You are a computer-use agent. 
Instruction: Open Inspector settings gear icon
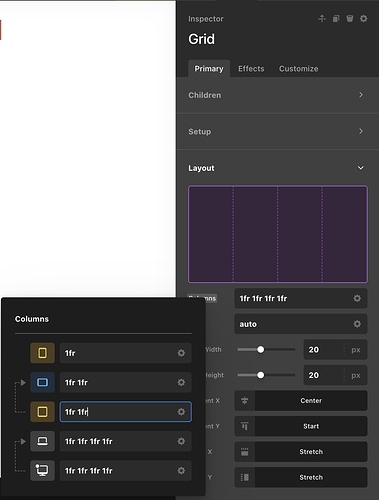pyautogui.click(x=364, y=19)
